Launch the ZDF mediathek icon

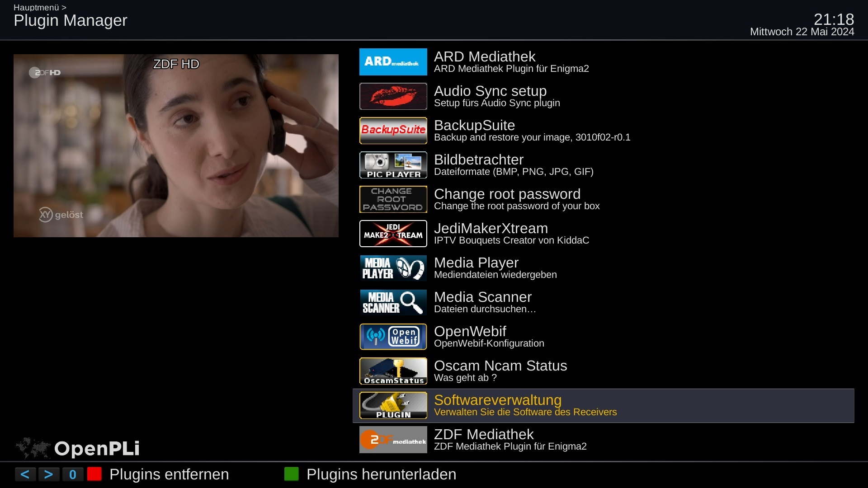pos(393,440)
